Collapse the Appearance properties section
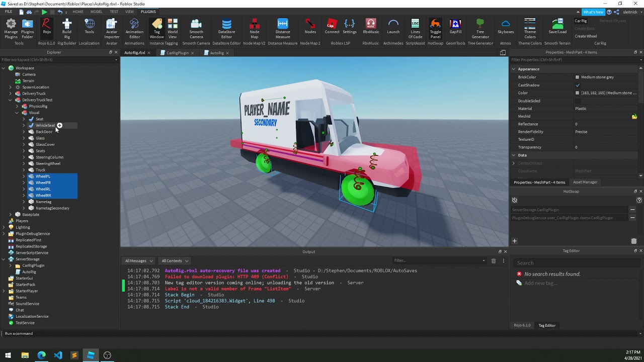644x362 pixels. (x=514, y=69)
